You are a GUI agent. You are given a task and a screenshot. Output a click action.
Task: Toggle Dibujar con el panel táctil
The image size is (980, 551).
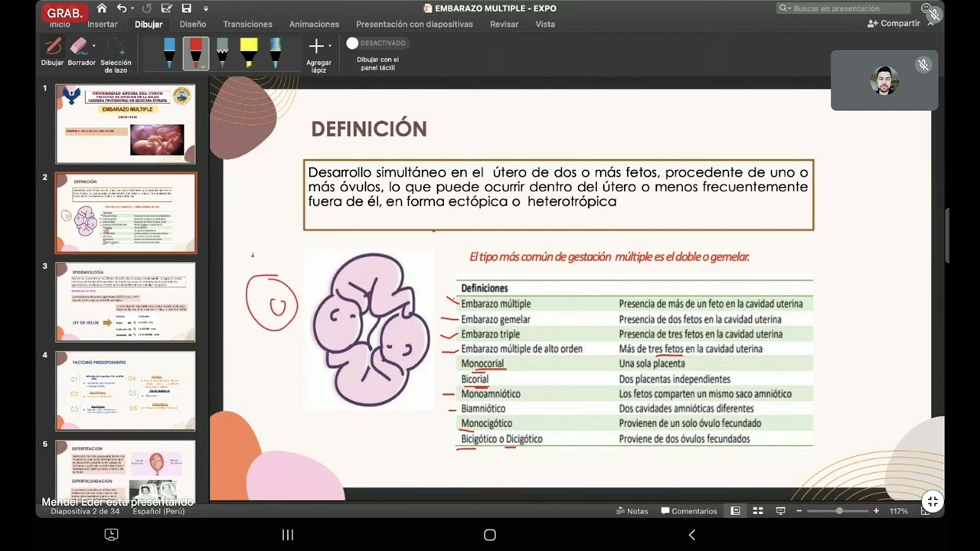click(375, 44)
